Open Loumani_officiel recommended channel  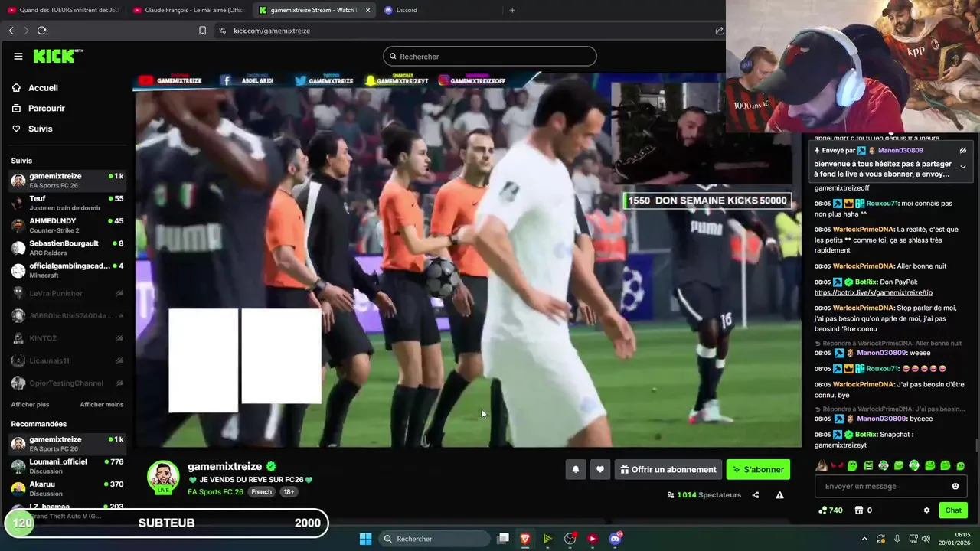[67, 466]
